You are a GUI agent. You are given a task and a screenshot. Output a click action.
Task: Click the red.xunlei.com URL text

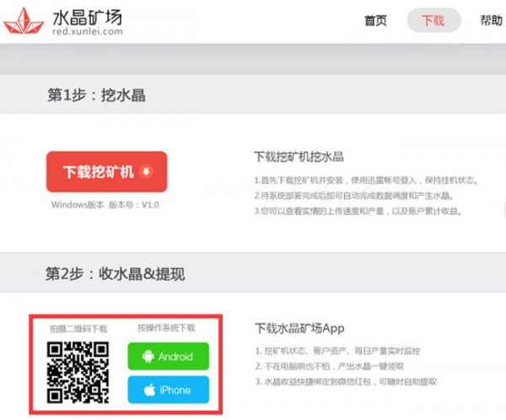[88, 31]
